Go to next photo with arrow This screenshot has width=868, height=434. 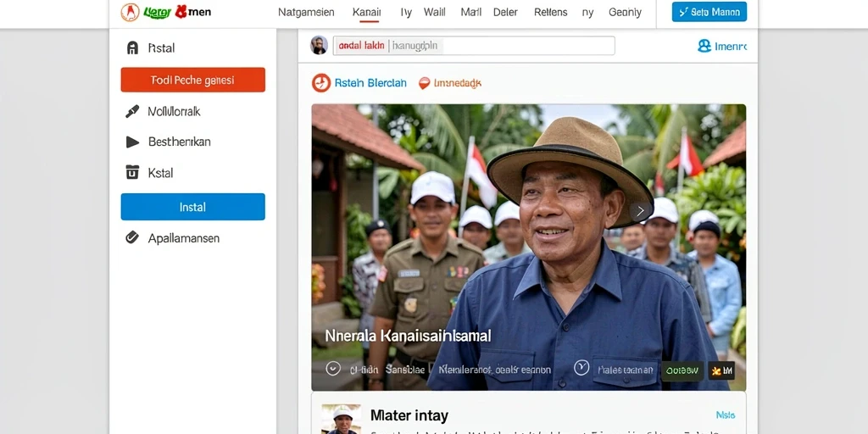[x=641, y=211]
